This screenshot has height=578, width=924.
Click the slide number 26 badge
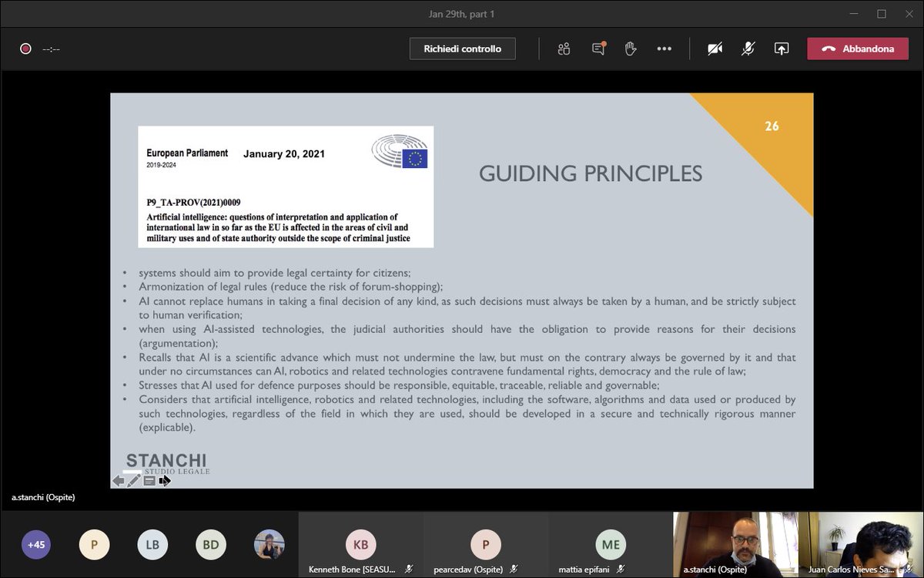(x=772, y=126)
